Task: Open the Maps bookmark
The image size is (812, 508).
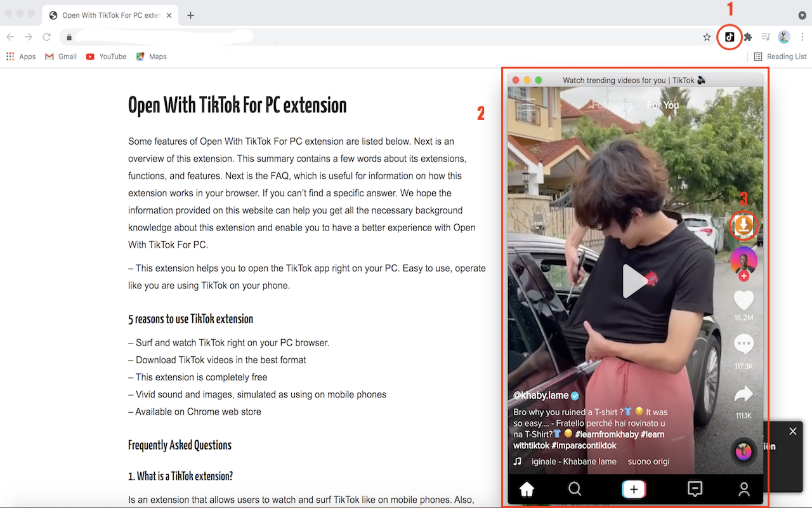Action: pos(151,57)
